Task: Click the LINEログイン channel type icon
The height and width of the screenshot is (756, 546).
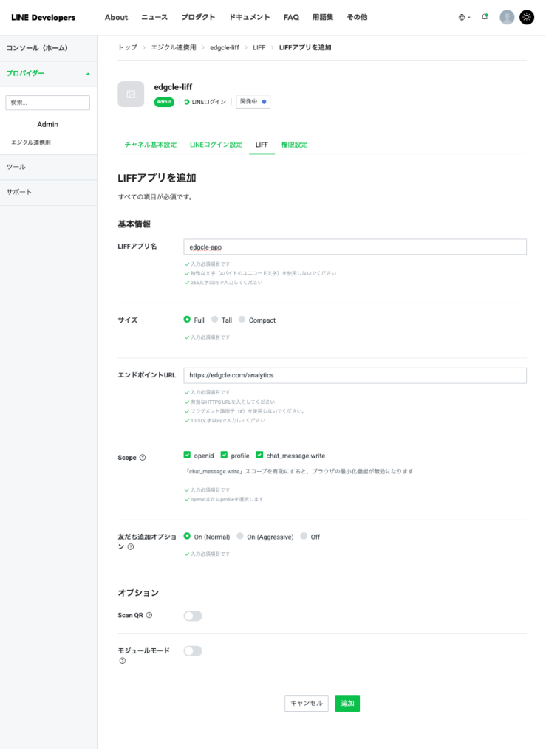Action: 187,102
